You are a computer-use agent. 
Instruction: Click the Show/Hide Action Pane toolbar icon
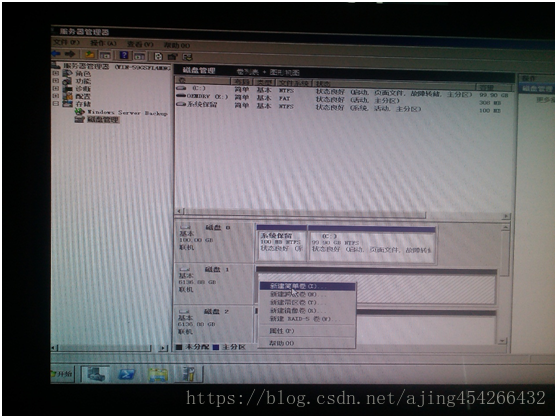pos(140,56)
